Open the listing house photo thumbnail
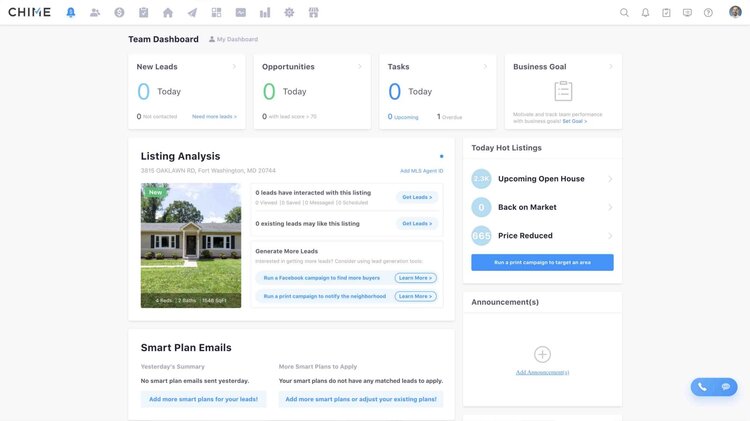Viewport: 750px width, 421px height. 191,245
